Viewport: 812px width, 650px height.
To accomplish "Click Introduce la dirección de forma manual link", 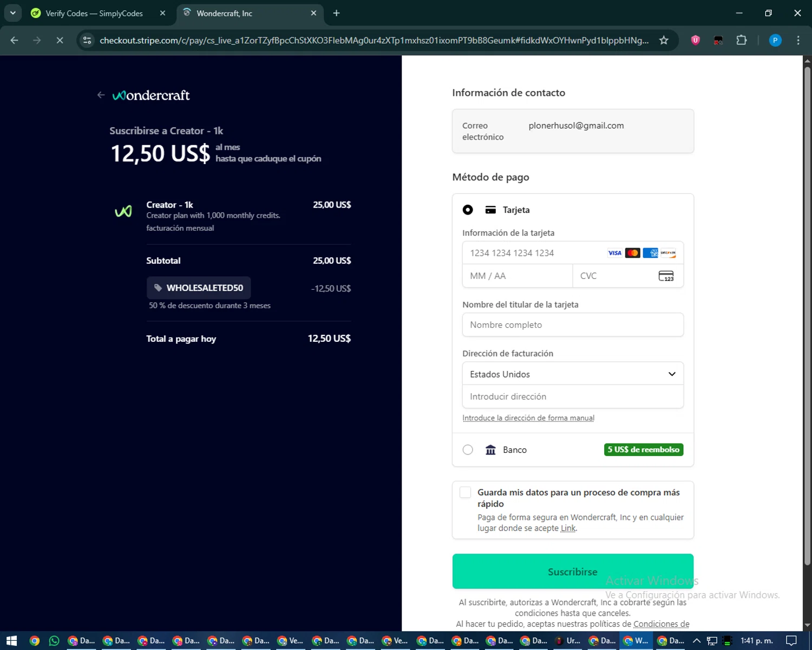I will click(x=528, y=418).
